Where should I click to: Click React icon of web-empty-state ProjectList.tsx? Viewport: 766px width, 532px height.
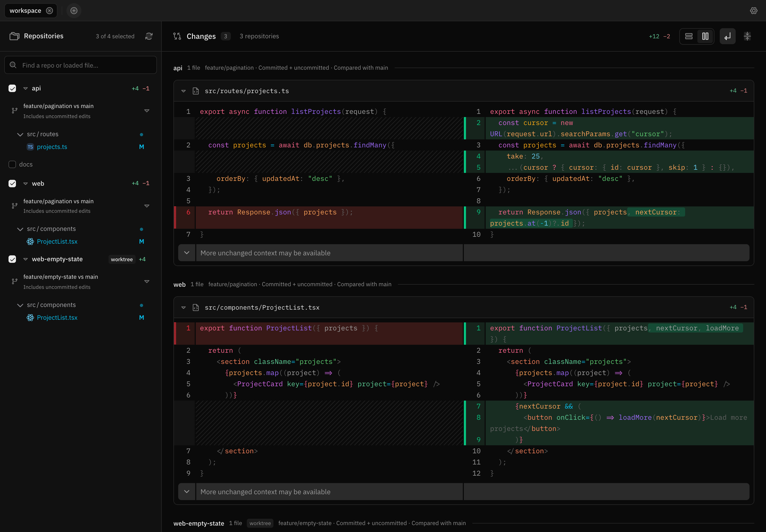point(30,318)
